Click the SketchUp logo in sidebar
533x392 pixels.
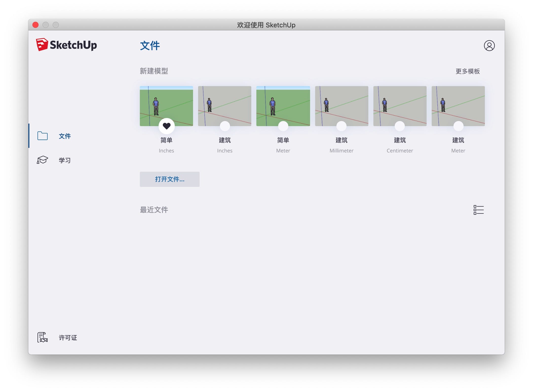click(x=66, y=45)
